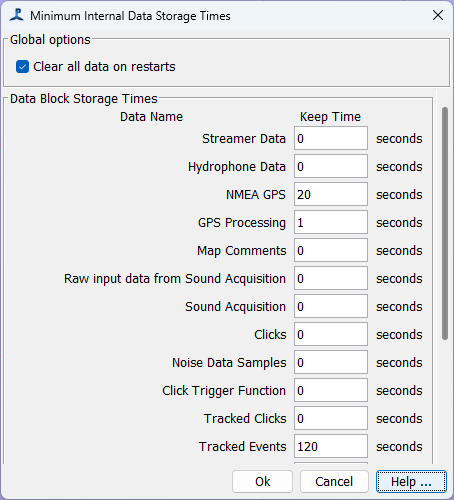Image resolution: width=454 pixels, height=500 pixels.
Task: Uncheck Clear all data on restarts
Action: click(x=23, y=67)
